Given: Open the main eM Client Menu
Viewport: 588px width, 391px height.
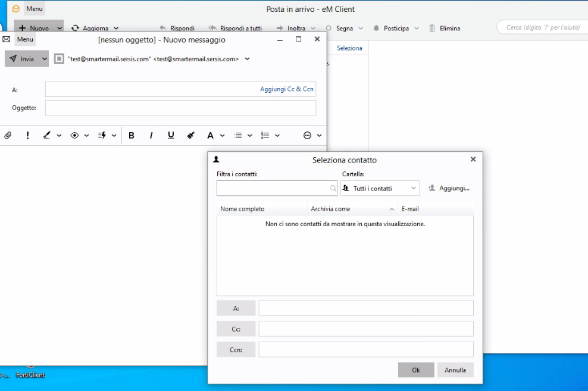Looking at the screenshot, I should (x=34, y=9).
